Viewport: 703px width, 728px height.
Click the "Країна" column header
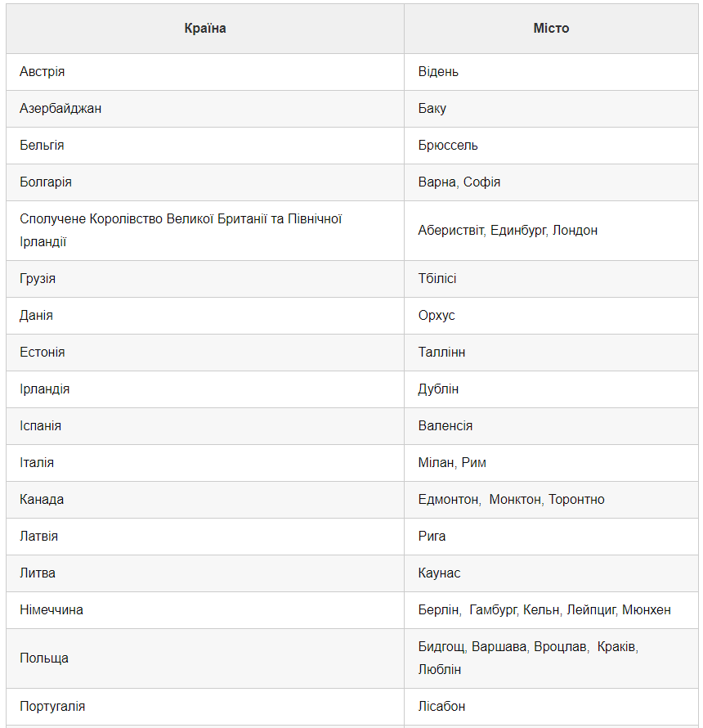[x=205, y=29]
